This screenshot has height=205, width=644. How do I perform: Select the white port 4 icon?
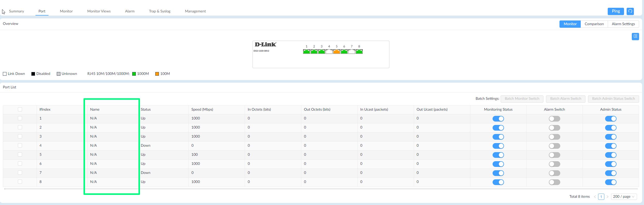[329, 52]
